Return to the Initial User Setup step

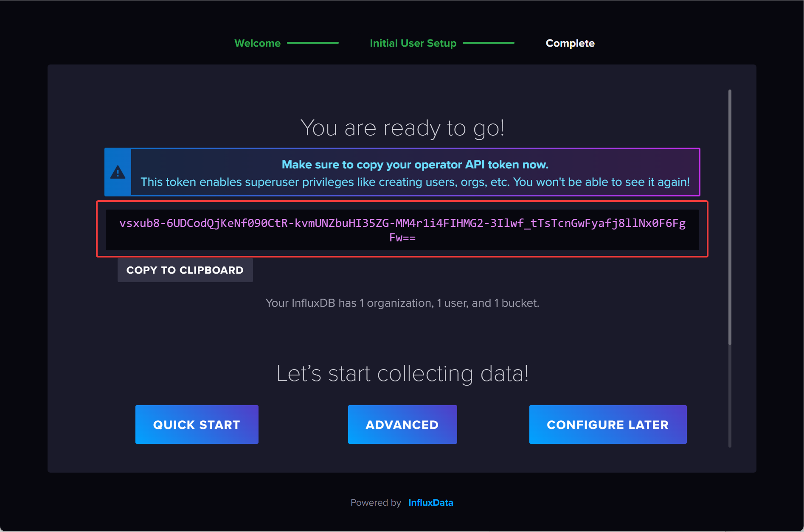click(413, 43)
